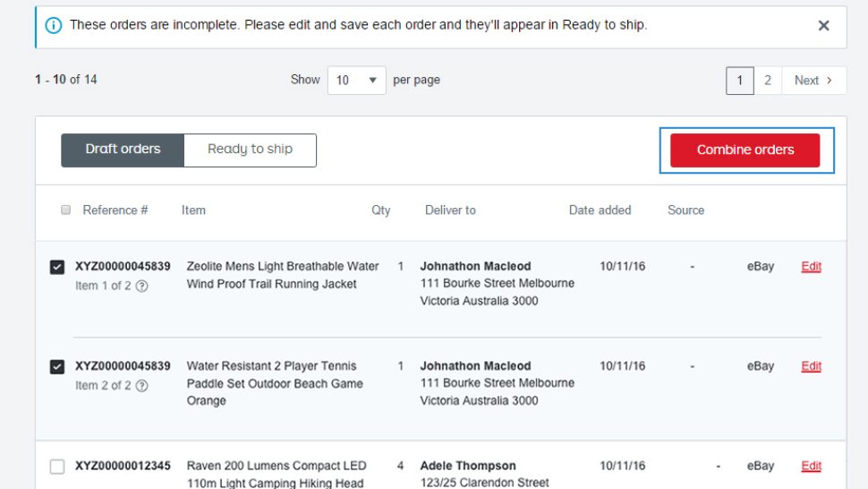Switch to Ready to ship tab
This screenshot has width=868, height=489.
point(251,150)
